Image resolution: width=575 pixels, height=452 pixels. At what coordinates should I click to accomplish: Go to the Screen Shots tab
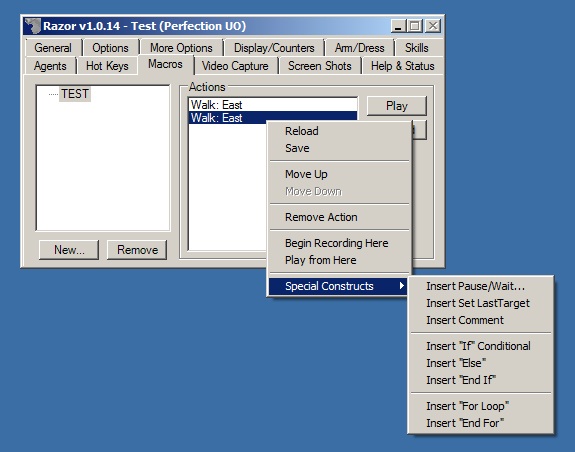click(319, 66)
